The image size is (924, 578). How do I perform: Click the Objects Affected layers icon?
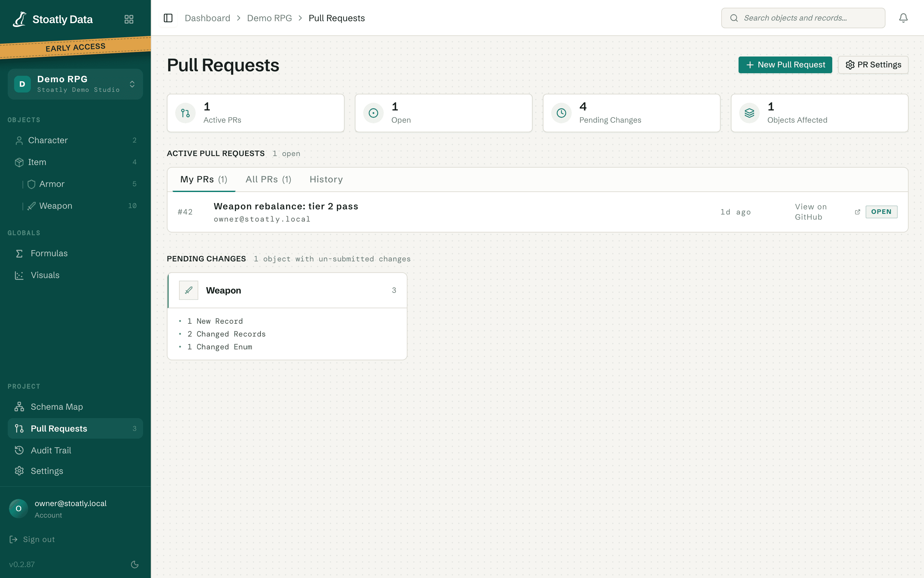[x=749, y=113]
